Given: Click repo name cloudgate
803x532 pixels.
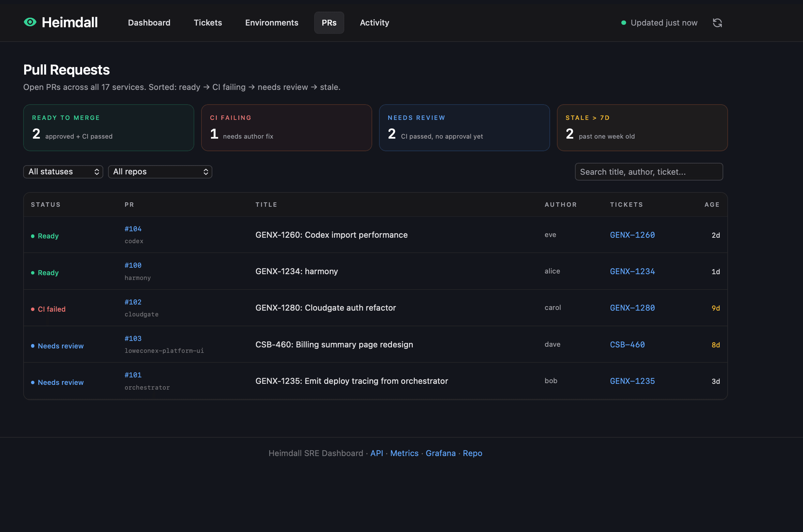Looking at the screenshot, I should (x=141, y=314).
